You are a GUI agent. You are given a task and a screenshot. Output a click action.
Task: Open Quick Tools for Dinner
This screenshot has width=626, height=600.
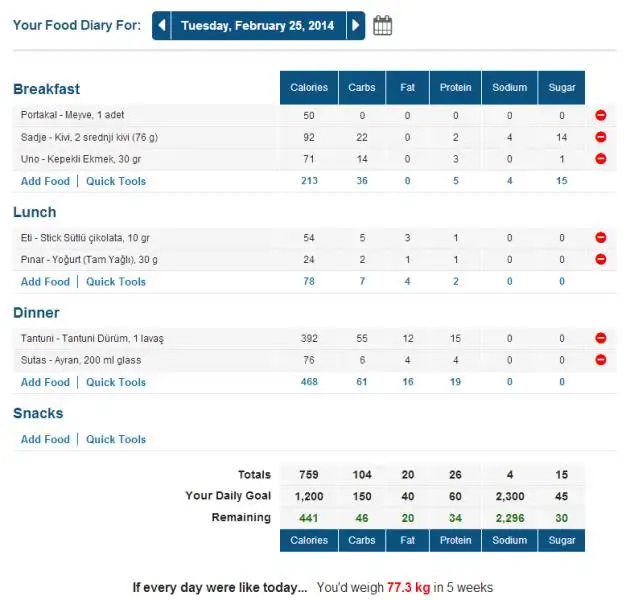tap(116, 382)
